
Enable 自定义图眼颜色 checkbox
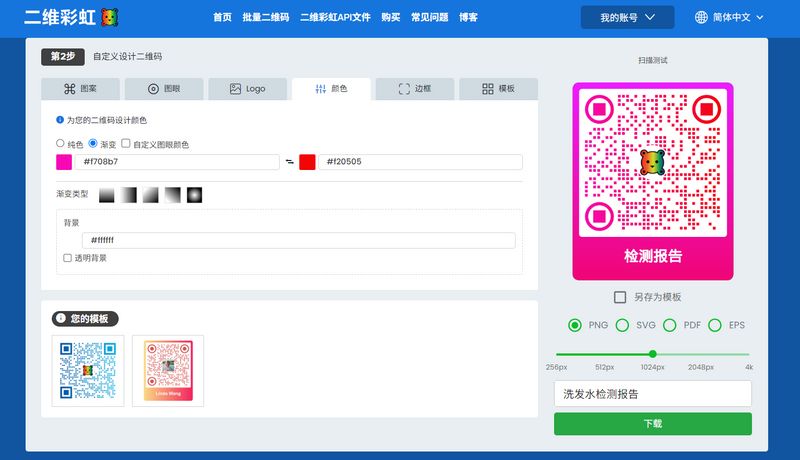click(126, 143)
